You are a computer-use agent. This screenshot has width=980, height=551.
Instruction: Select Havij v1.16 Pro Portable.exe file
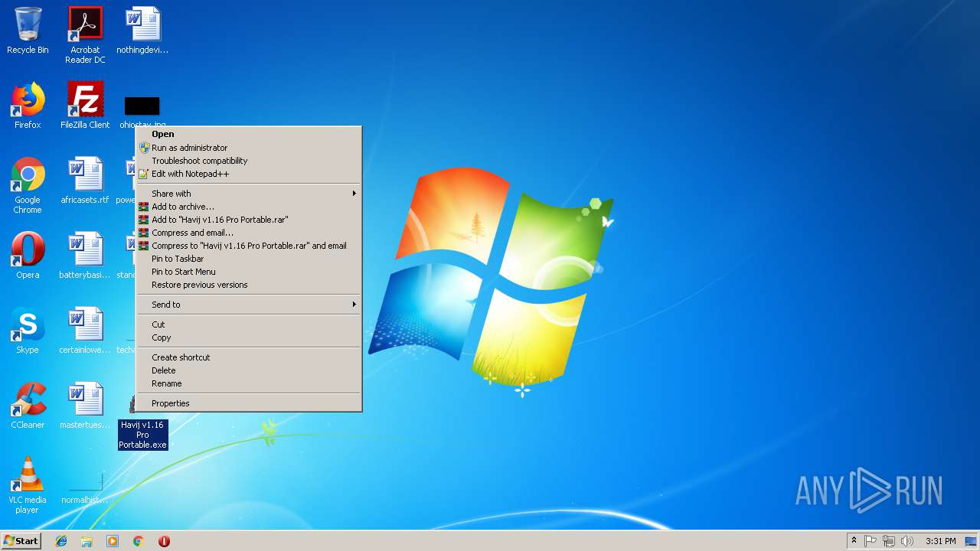tap(142, 434)
